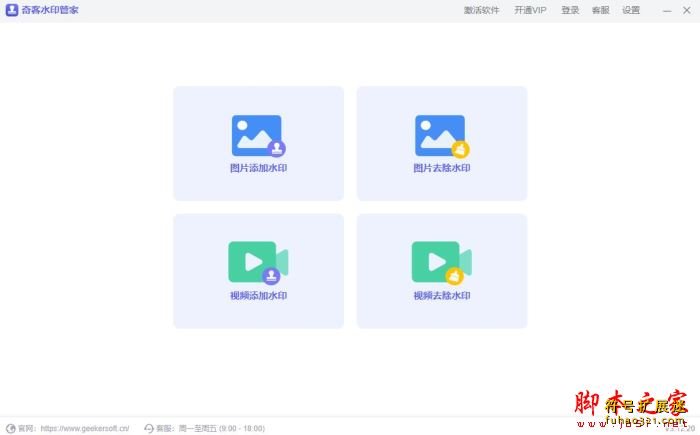Viewport: 700px width, 435px height.
Task: Choose the 视频添加水印 text label
Action: 258,296
